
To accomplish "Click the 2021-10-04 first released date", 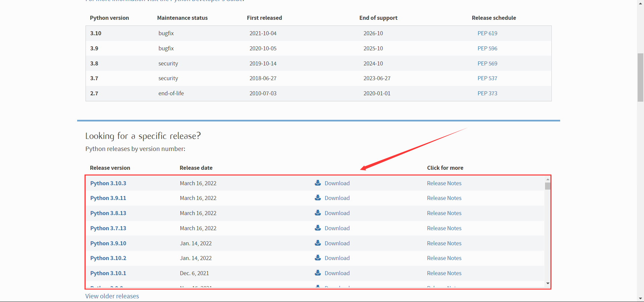I will pos(263,33).
